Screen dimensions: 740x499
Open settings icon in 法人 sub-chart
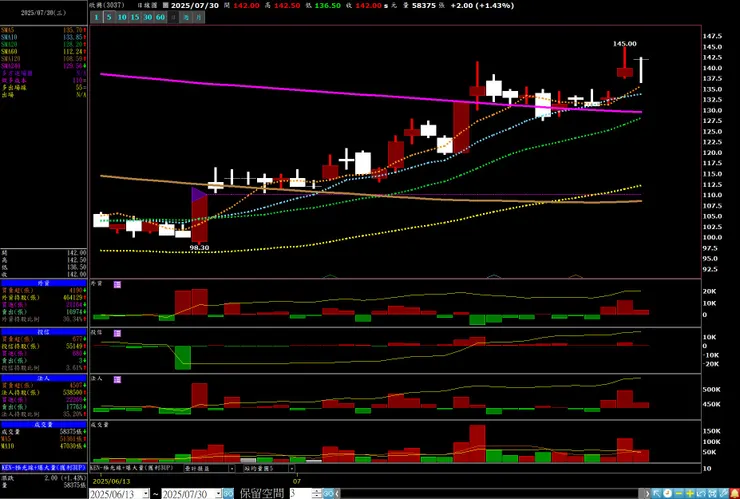117,380
